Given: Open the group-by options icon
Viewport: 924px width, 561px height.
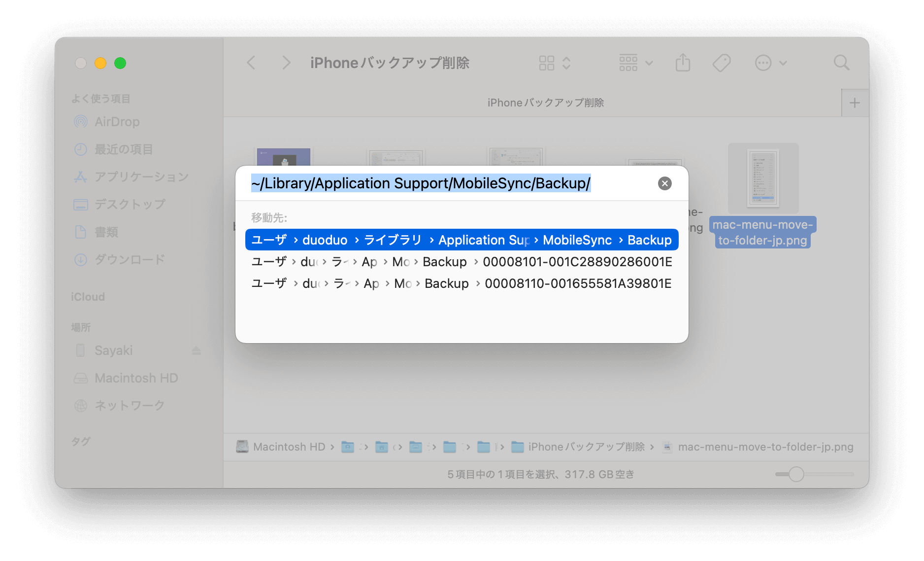Looking at the screenshot, I should (x=628, y=63).
